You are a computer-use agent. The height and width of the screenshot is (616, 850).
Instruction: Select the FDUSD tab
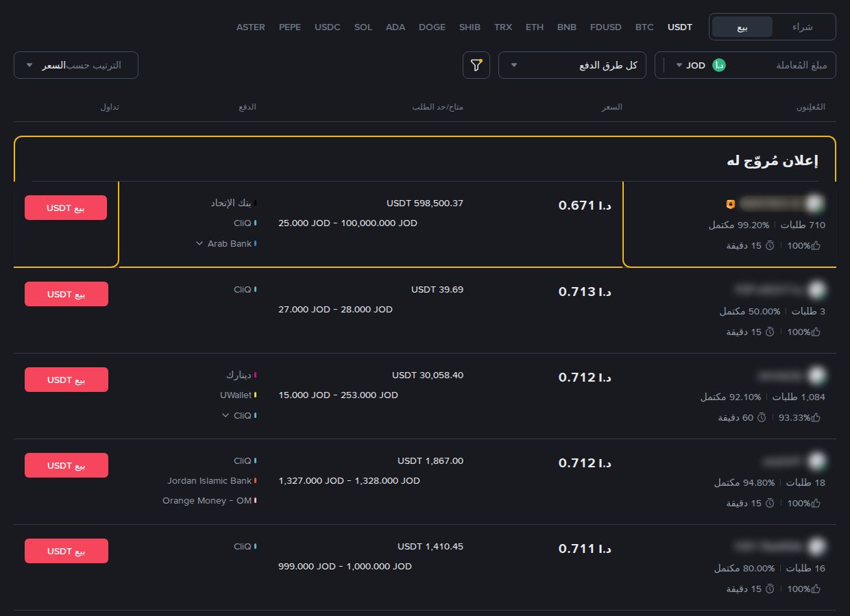(x=606, y=27)
